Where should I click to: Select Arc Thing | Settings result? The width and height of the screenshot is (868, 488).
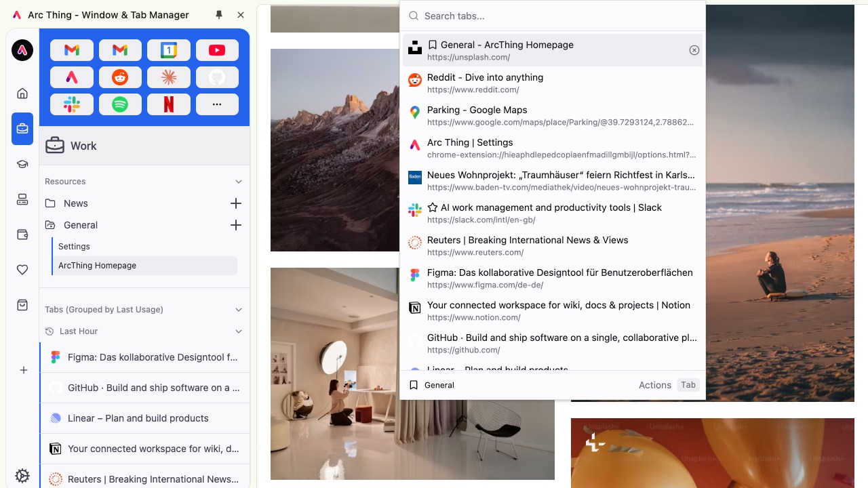[x=553, y=148]
